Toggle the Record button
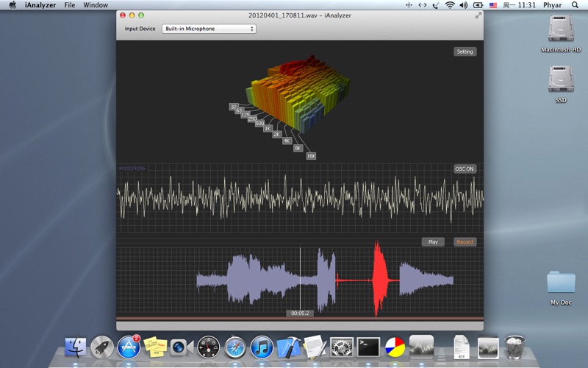This screenshot has width=588, height=368. pyautogui.click(x=465, y=241)
